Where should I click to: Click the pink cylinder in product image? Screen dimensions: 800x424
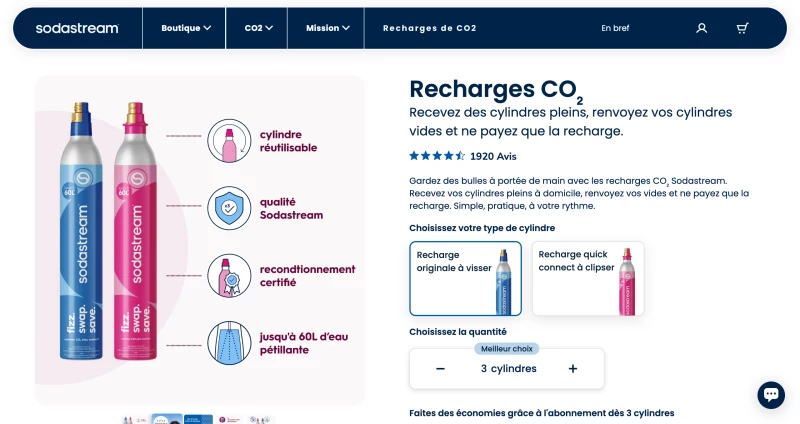tap(135, 231)
